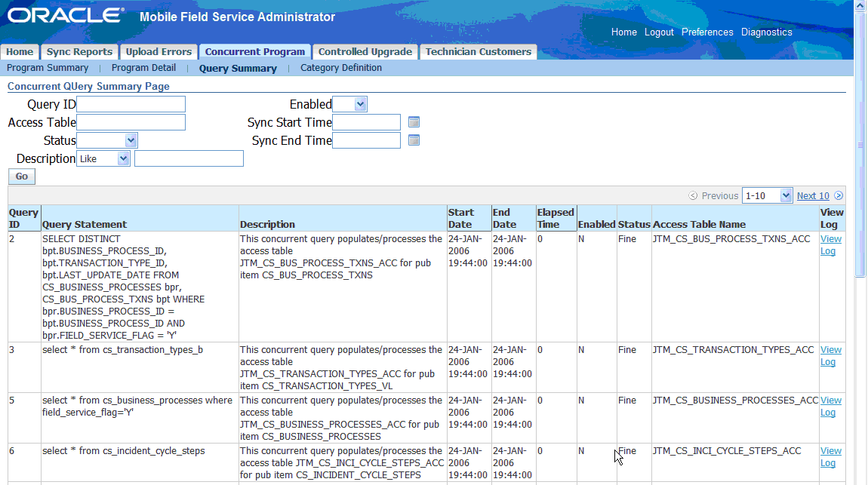Click the Query ID column header

(23, 219)
